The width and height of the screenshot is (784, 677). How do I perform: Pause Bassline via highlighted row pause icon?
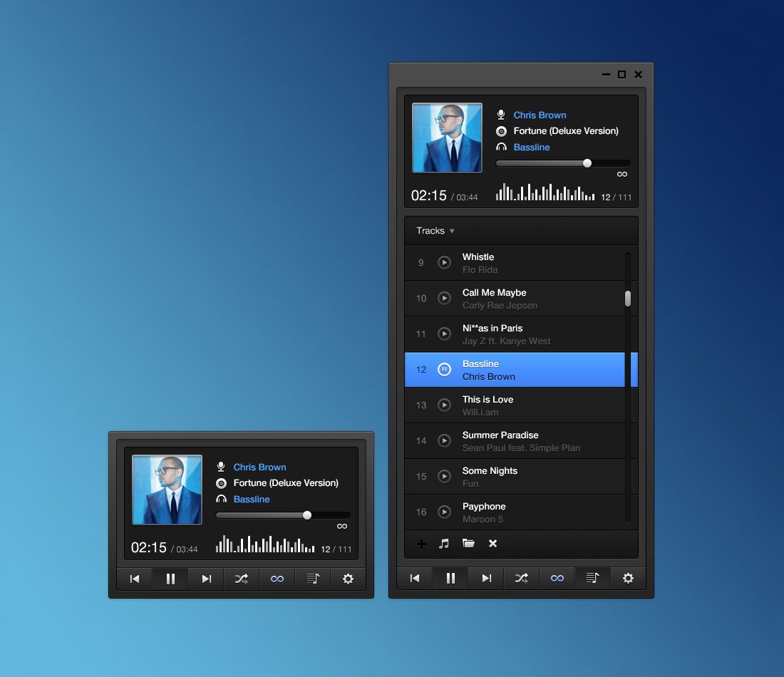point(444,370)
